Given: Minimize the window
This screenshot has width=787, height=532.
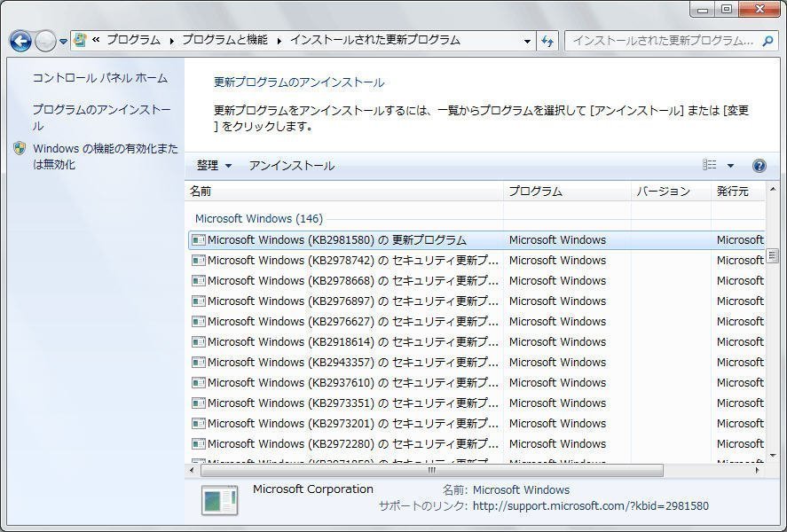Looking at the screenshot, I should pyautogui.click(x=703, y=10).
